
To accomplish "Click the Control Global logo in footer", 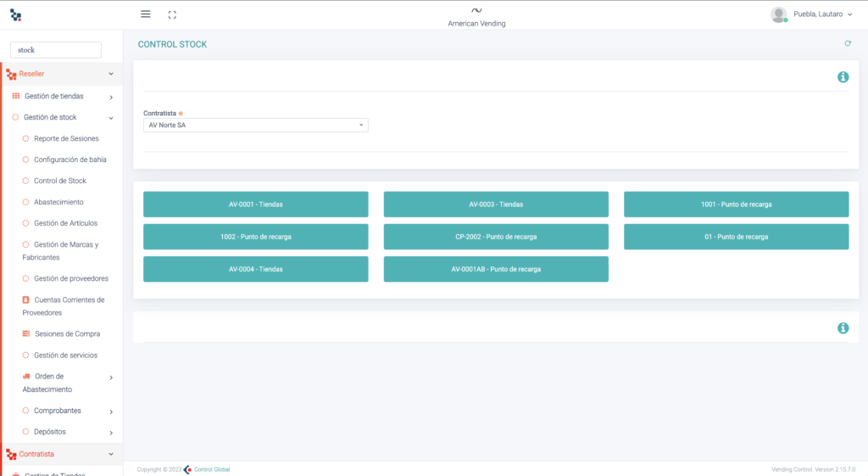I will [x=187, y=469].
